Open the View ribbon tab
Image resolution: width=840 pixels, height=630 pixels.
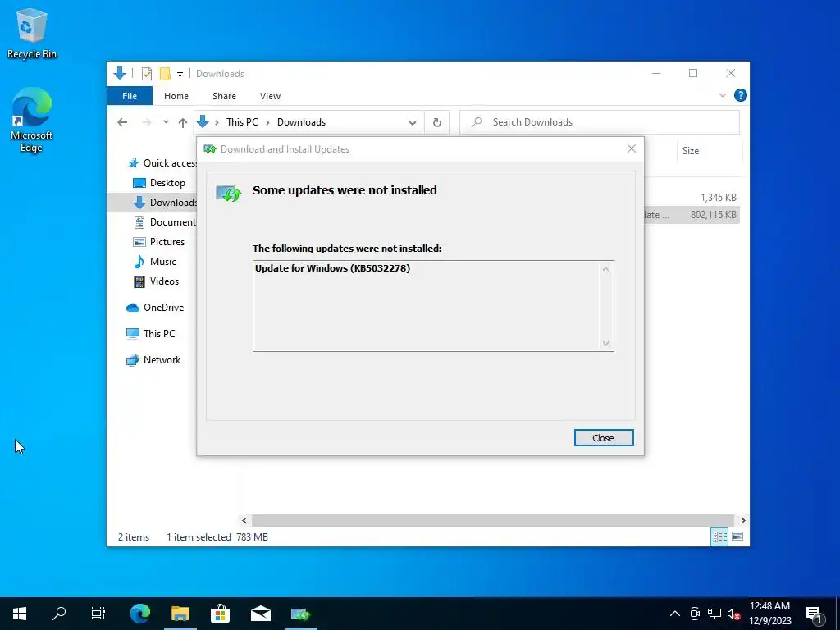(270, 96)
